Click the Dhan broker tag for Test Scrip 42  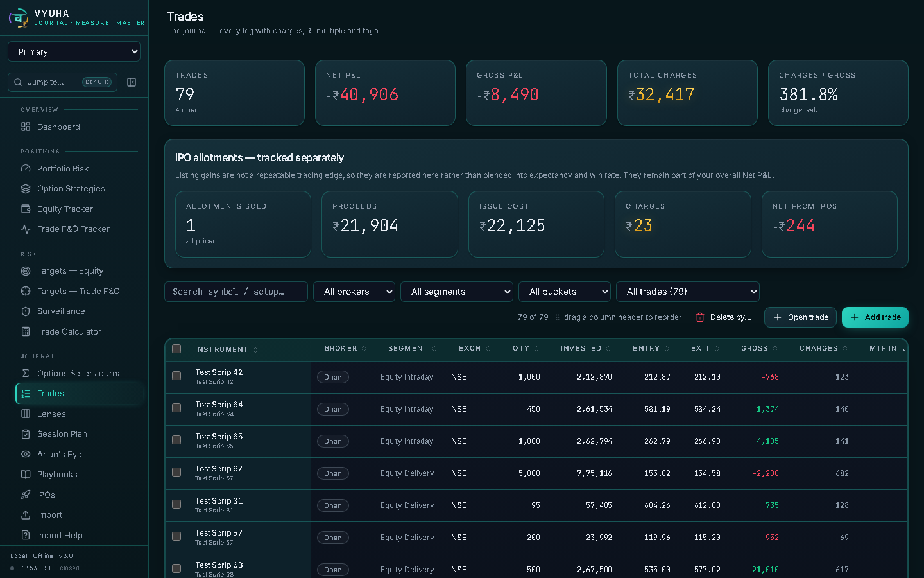(333, 377)
